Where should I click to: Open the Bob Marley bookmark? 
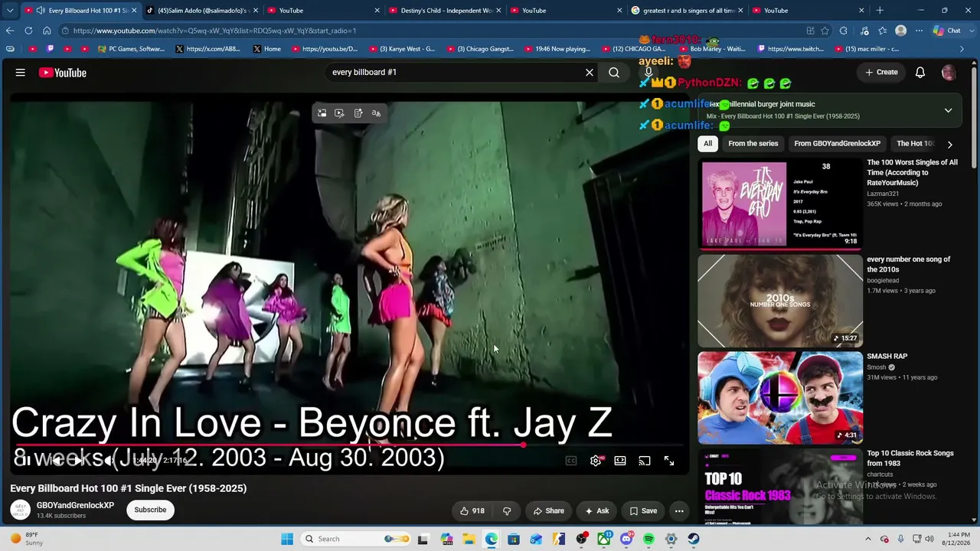tap(711, 49)
